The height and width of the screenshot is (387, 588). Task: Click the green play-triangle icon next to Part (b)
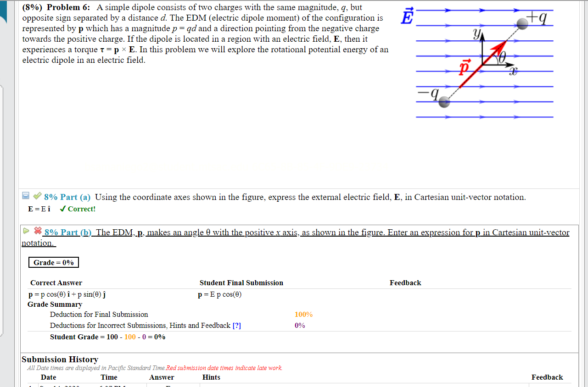pos(27,231)
